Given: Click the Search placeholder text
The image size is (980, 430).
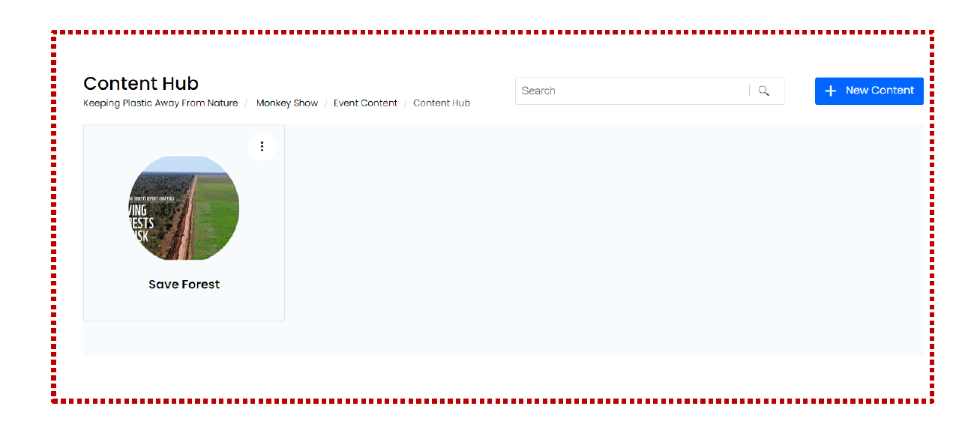Looking at the screenshot, I should tap(538, 91).
